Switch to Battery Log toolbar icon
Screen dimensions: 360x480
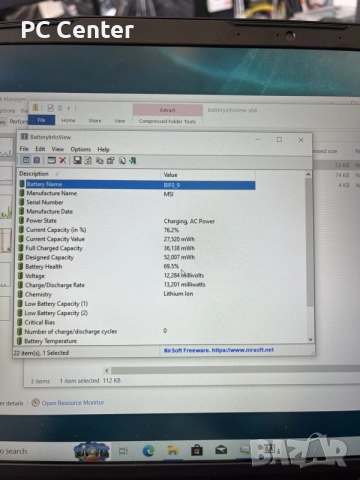click(x=37, y=160)
